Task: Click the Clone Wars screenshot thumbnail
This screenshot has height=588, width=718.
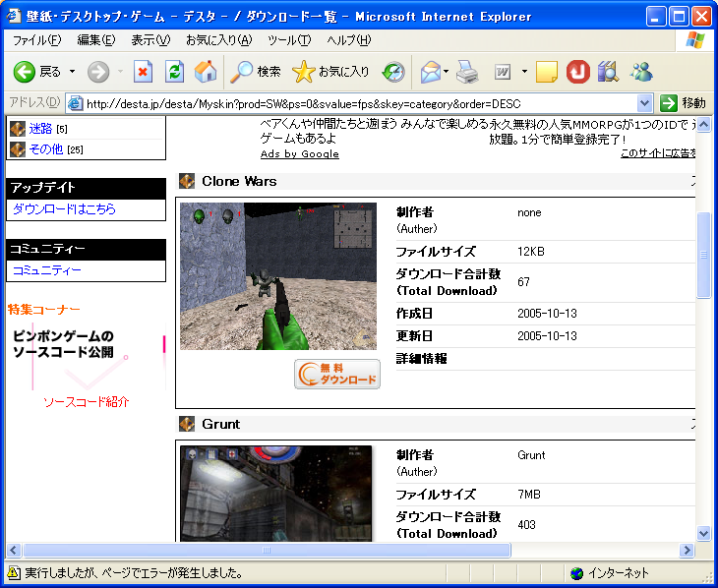Action: tap(278, 276)
